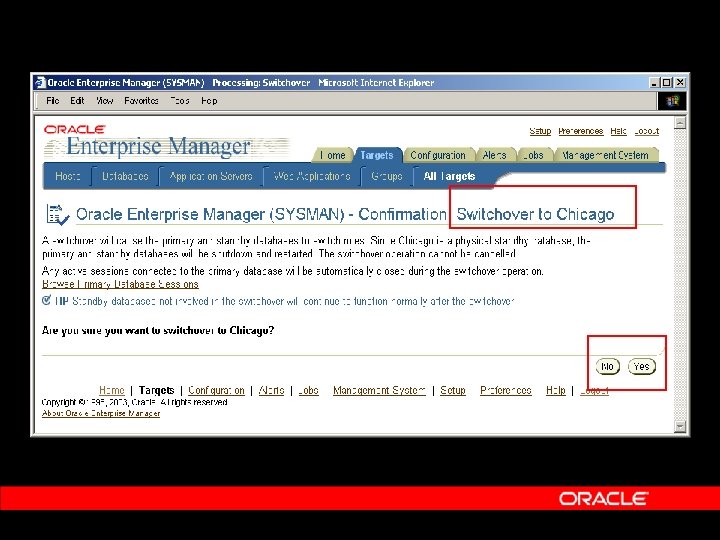Open the Home tab
This screenshot has height=540, width=720.
332,155
